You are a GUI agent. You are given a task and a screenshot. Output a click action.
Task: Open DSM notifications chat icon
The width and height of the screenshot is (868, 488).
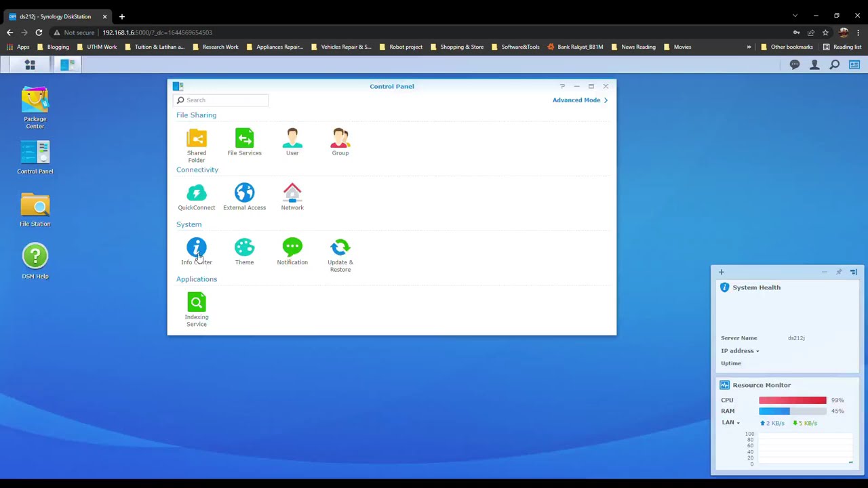(795, 64)
